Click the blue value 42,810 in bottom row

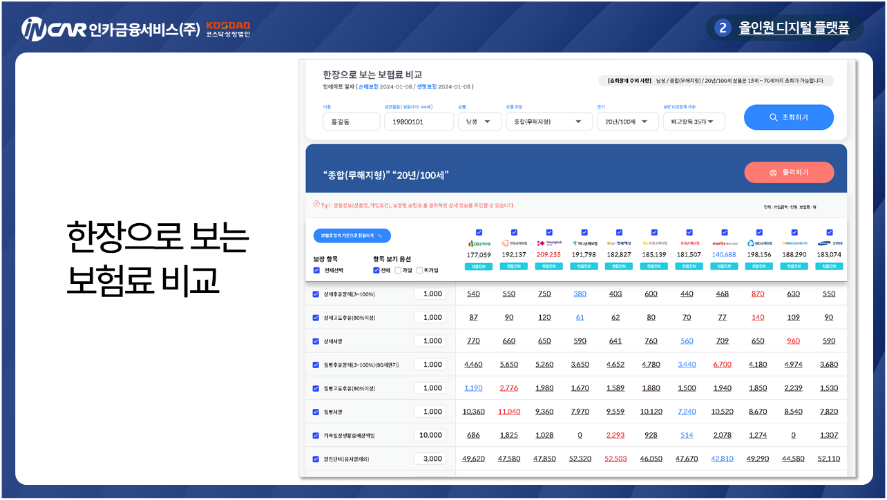point(722,459)
